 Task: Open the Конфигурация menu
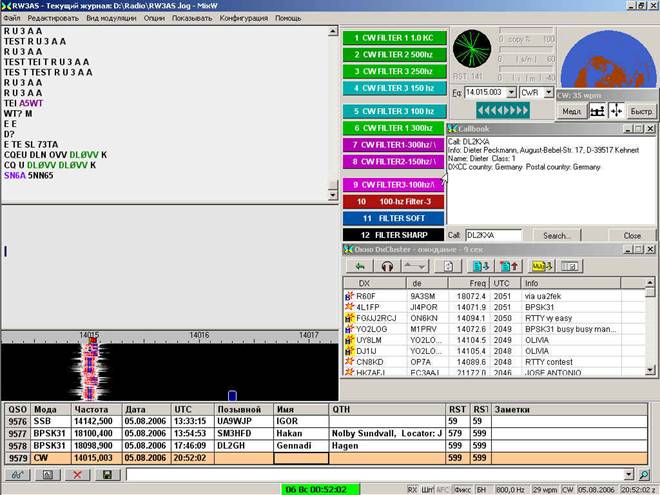[x=244, y=18]
